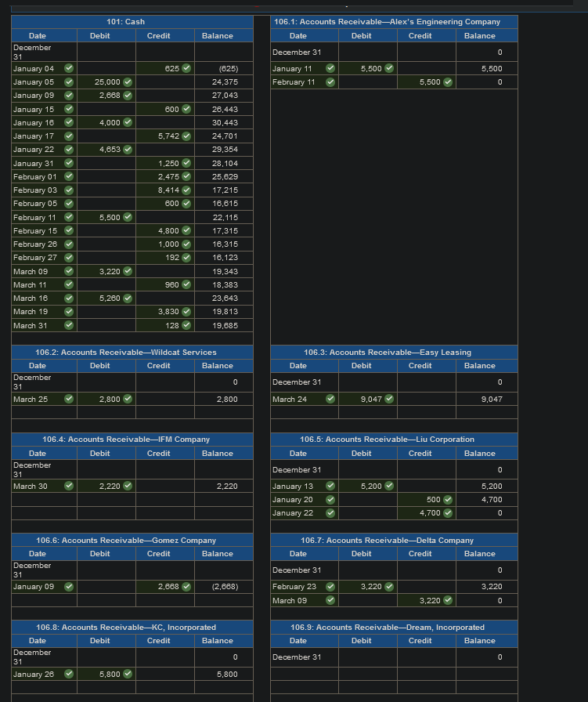The image size is (588, 702).
Task: Click the December 31 date in Dream, Incorporated ledger
Action: click(305, 657)
